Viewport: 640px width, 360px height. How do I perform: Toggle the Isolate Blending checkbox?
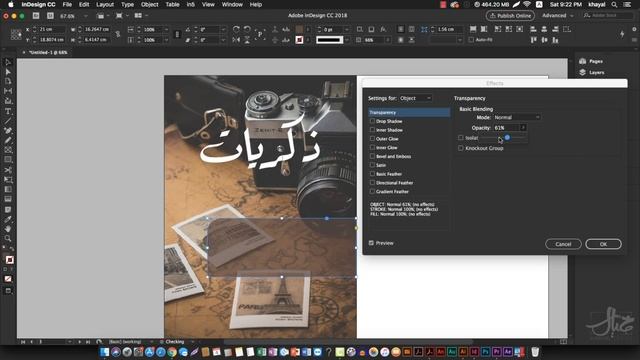(x=461, y=138)
